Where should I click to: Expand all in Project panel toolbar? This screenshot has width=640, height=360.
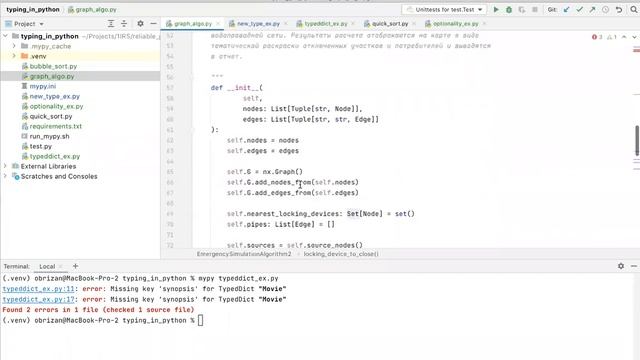tap(111, 24)
